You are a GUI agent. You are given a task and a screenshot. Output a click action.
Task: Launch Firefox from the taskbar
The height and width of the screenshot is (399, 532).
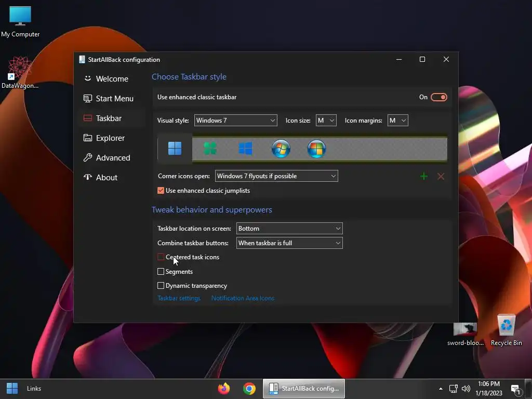click(x=223, y=389)
